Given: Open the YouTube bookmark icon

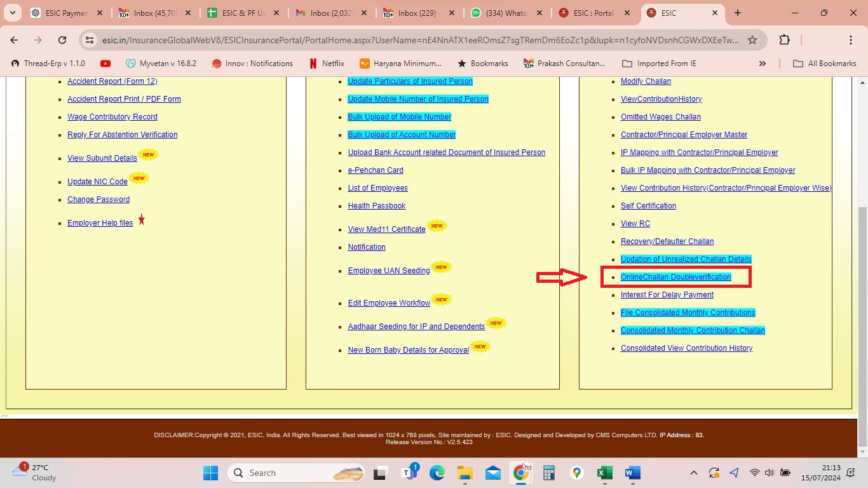Looking at the screenshot, I should tap(105, 64).
